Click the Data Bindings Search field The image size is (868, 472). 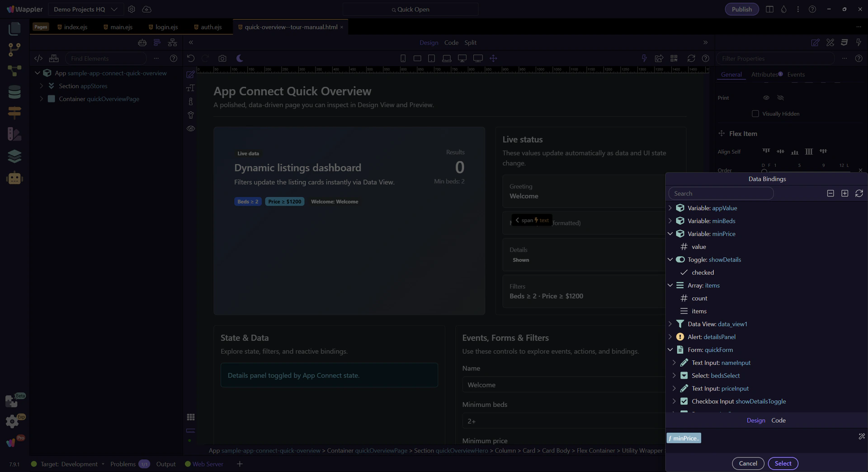(721, 194)
